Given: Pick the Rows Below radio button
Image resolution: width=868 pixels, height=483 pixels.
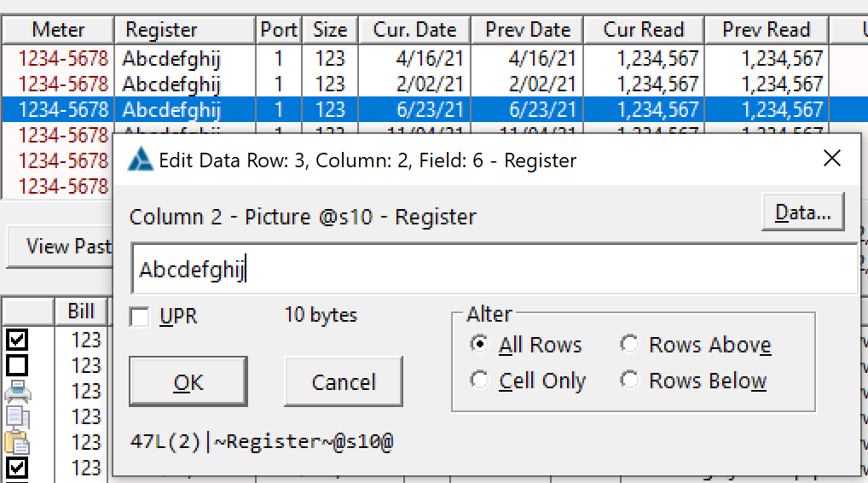Looking at the screenshot, I should (x=629, y=381).
